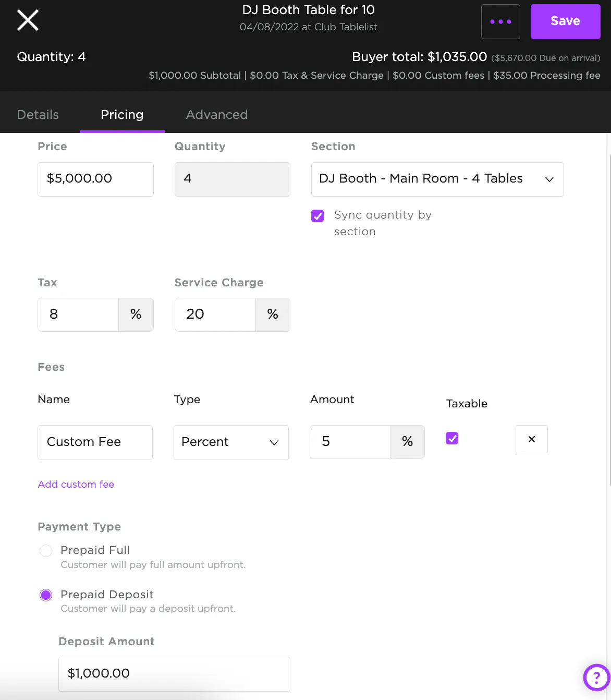Click the Save button
Screen dimensions: 611x700
click(x=565, y=21)
